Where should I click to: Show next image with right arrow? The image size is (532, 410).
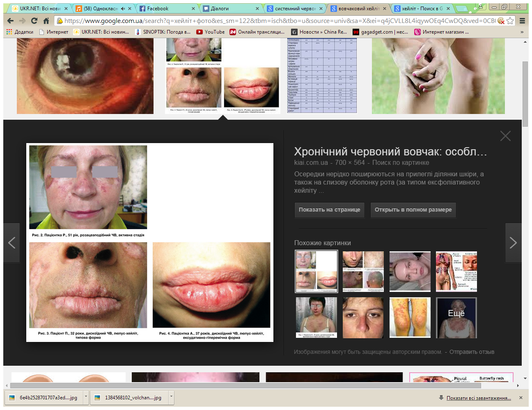[x=513, y=243]
